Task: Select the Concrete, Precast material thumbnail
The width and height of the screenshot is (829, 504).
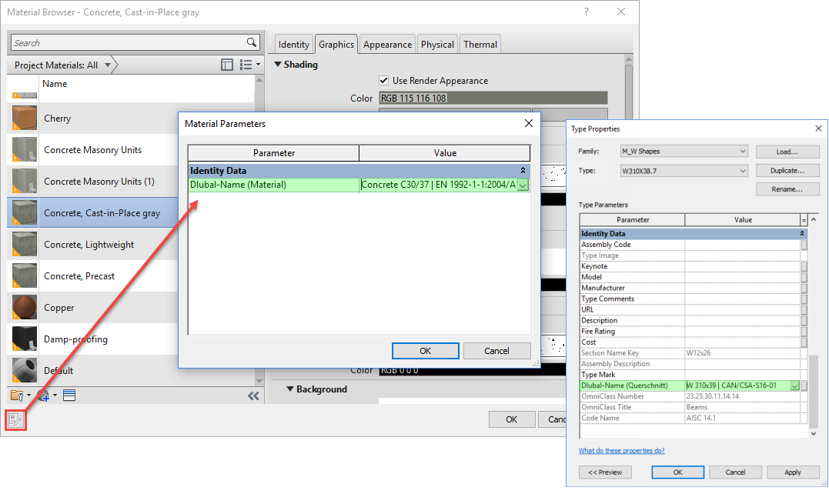Action: pos(25,275)
